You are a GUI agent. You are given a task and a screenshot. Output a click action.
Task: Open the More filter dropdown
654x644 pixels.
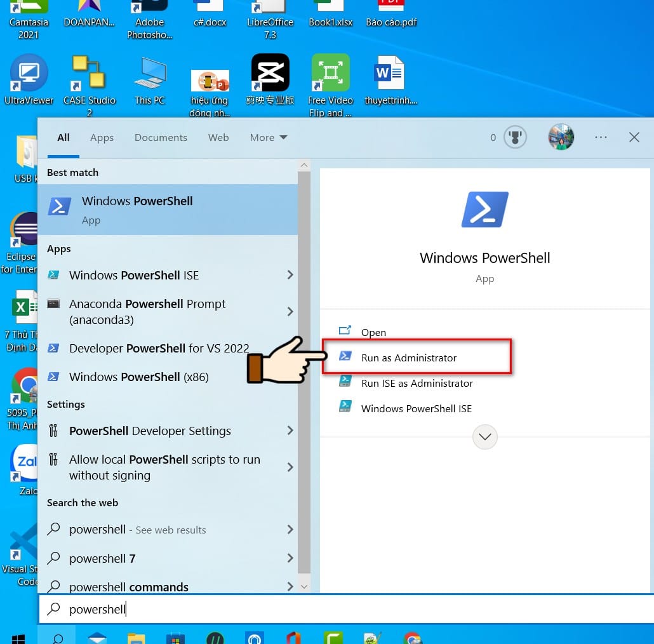point(268,138)
